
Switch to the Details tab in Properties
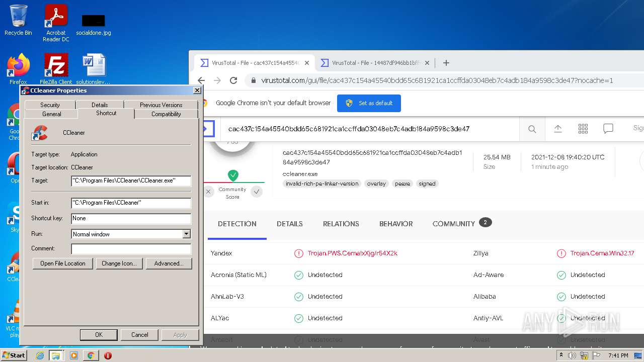click(x=100, y=105)
